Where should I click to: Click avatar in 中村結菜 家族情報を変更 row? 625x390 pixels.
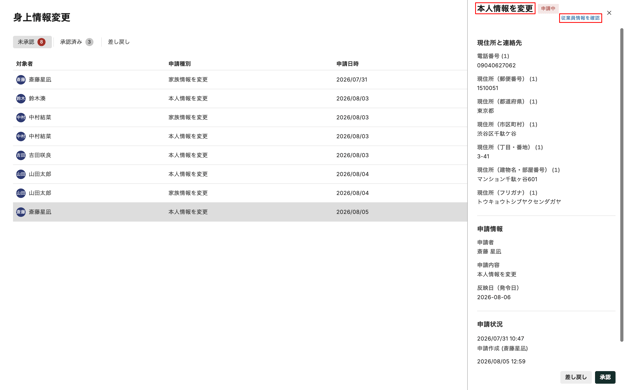pyautogui.click(x=21, y=118)
